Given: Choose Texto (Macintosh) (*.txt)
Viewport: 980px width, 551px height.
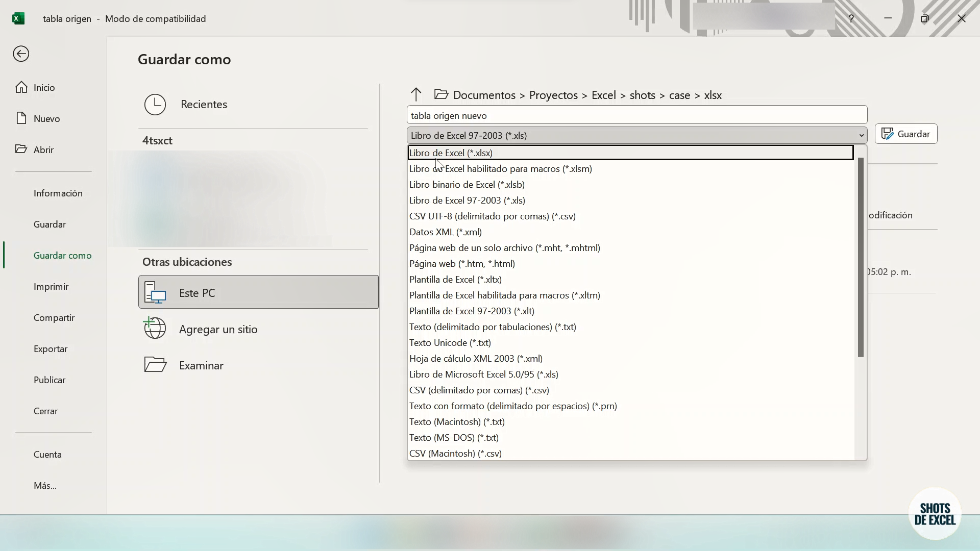Looking at the screenshot, I should (x=630, y=421).
